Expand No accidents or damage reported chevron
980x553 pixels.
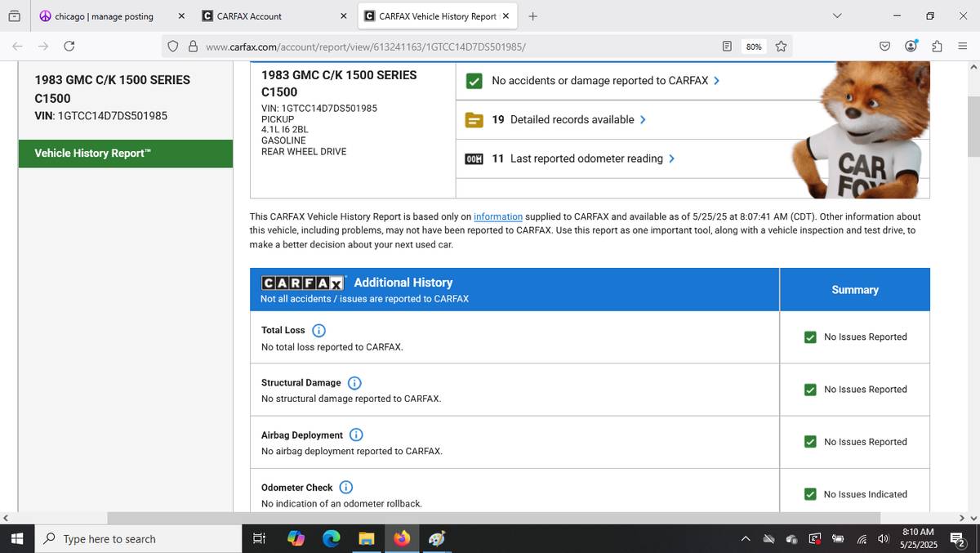(x=716, y=81)
